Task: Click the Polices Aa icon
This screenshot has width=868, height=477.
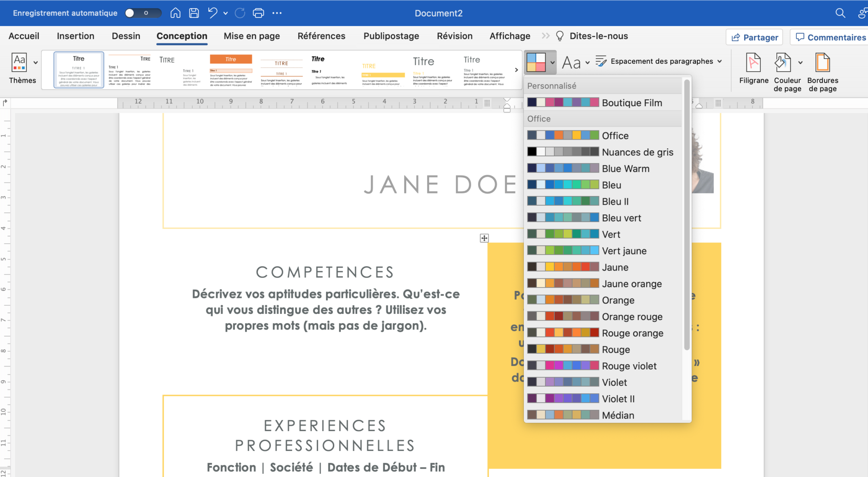Action: coord(571,63)
